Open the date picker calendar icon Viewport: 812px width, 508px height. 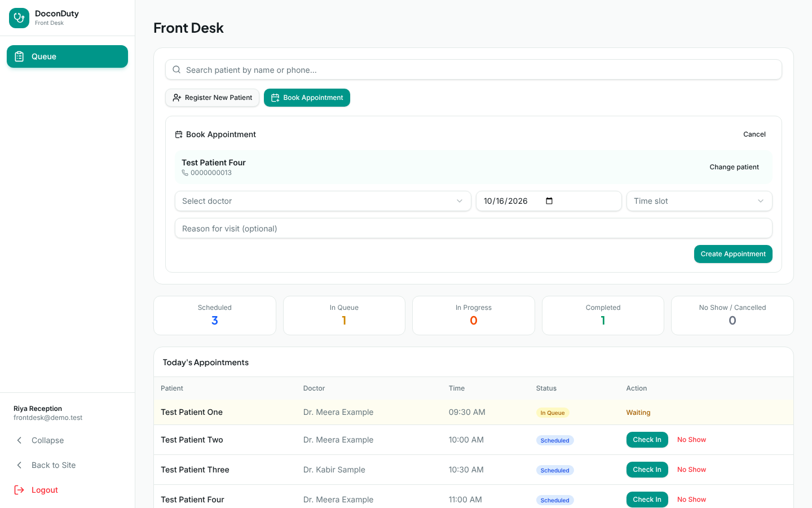pyautogui.click(x=549, y=201)
